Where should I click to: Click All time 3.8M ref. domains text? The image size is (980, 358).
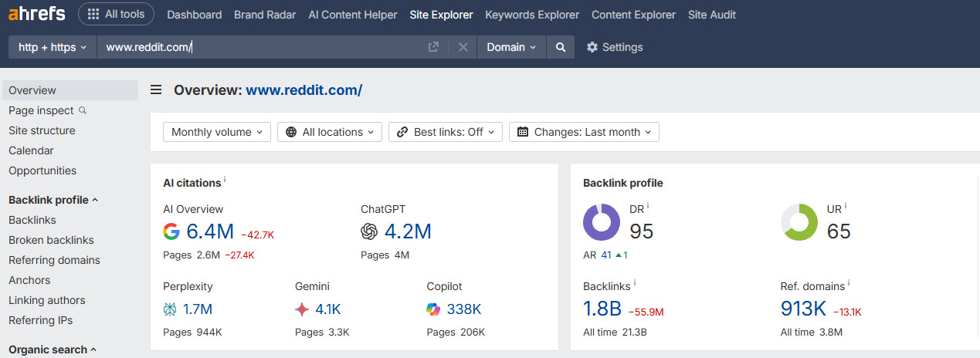(x=812, y=333)
